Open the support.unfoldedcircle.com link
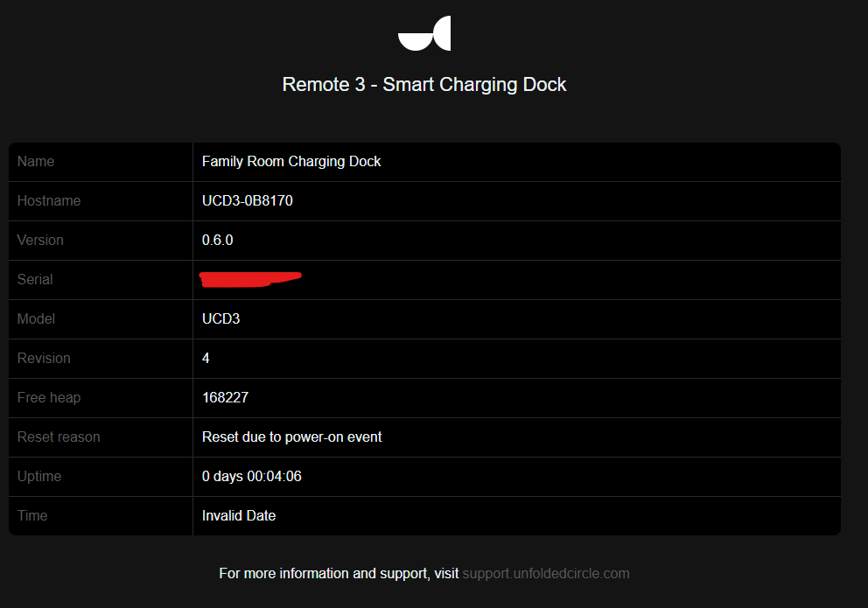The image size is (868, 608). (546, 574)
